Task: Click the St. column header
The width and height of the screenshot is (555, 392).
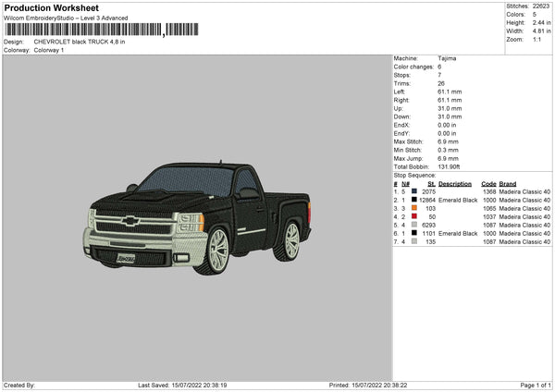Action: pyautogui.click(x=431, y=184)
